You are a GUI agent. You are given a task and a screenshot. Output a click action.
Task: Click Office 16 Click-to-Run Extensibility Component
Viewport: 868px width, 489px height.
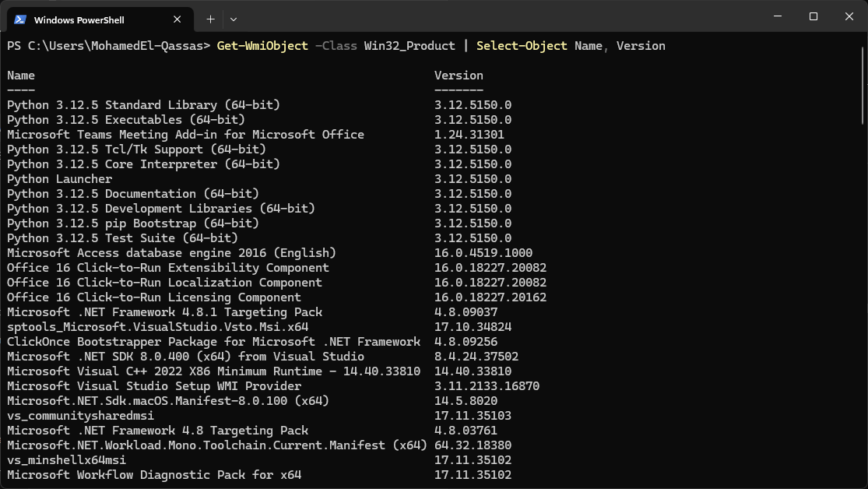pyautogui.click(x=167, y=268)
